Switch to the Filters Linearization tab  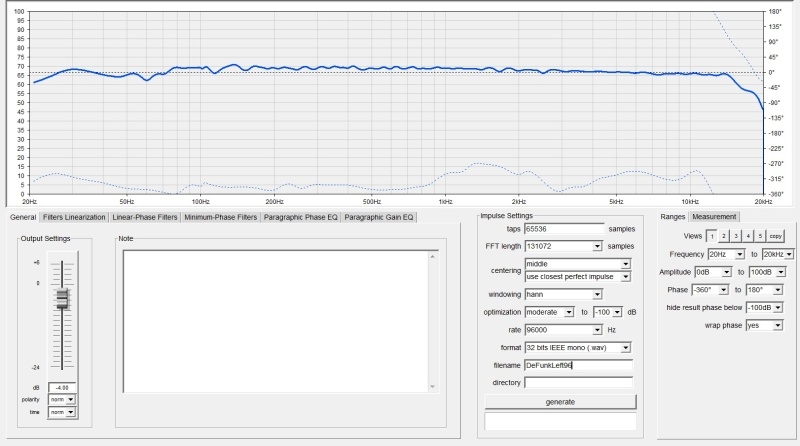click(x=74, y=217)
